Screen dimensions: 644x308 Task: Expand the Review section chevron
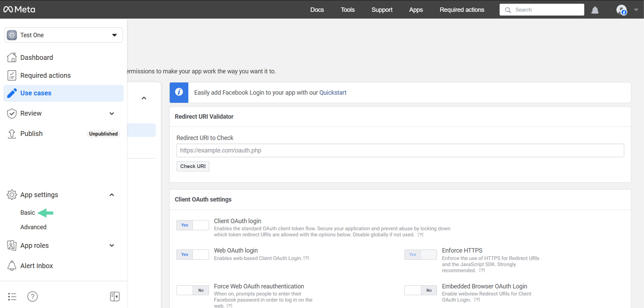[x=112, y=114]
